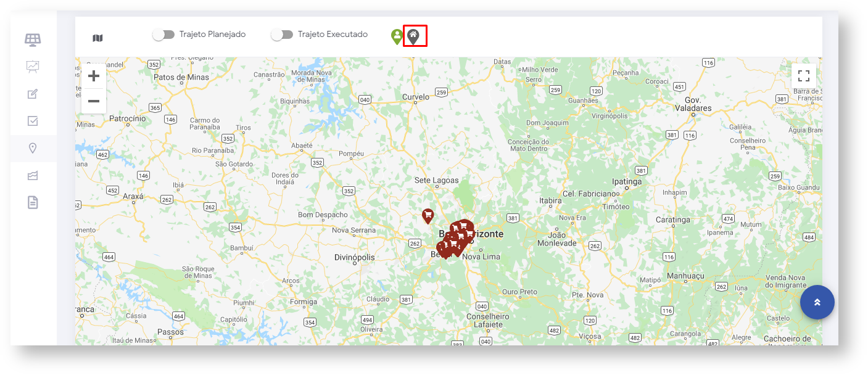Open the presentation chart sidebar icon
Screen dimensions: 868x375
point(33,67)
